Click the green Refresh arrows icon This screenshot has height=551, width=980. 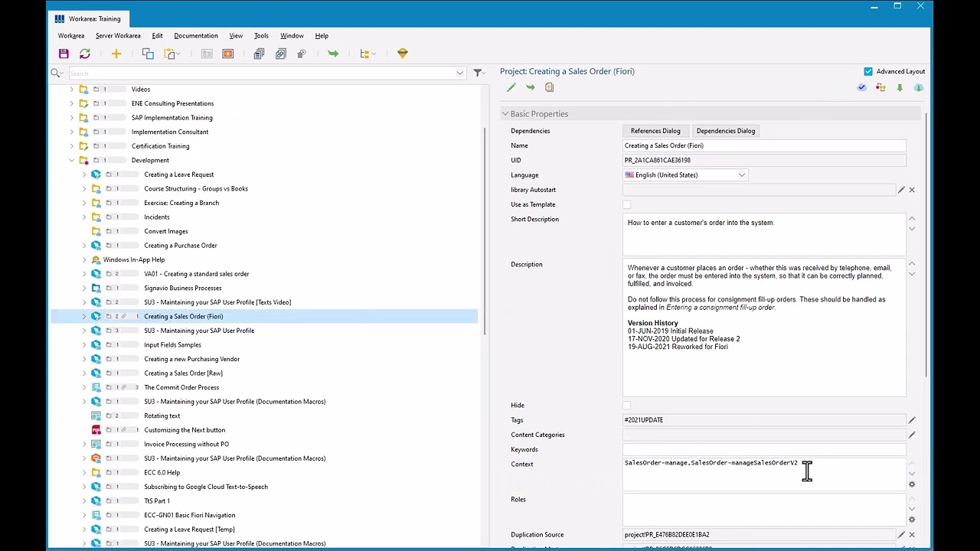(x=85, y=54)
